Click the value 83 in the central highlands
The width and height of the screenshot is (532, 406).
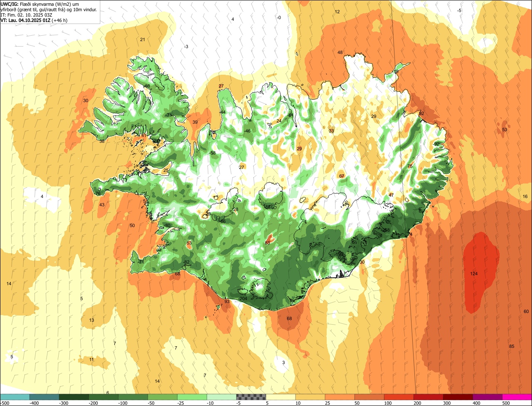click(x=268, y=243)
